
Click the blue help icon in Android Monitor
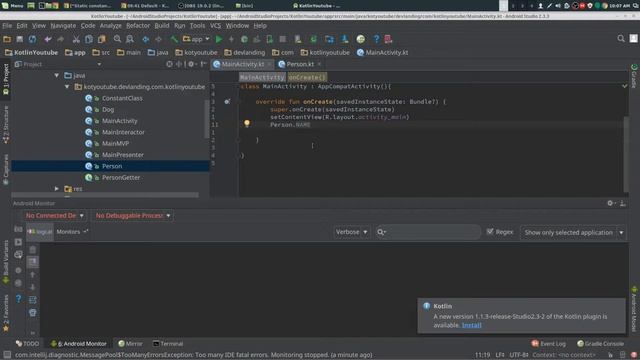(x=18, y=298)
